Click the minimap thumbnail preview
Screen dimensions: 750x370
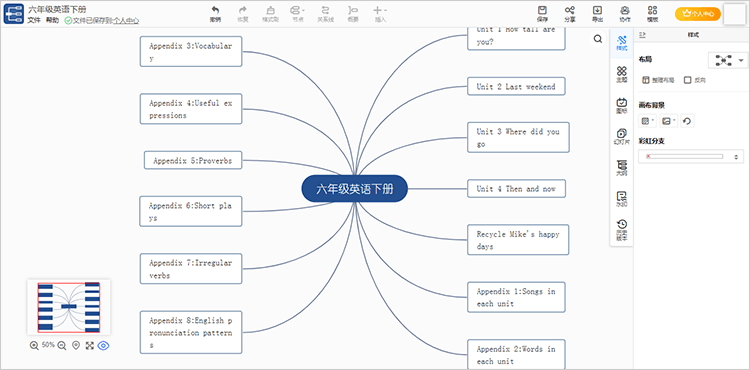click(x=69, y=307)
